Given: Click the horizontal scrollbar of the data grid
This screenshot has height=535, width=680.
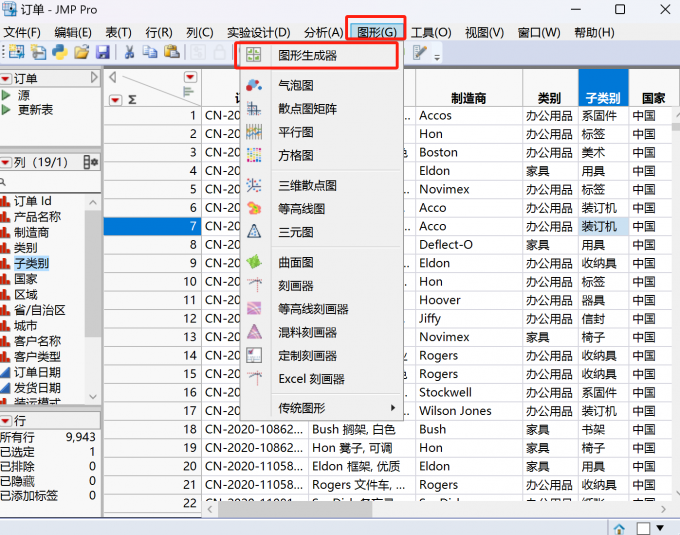Looking at the screenshot, I should (x=295, y=509).
